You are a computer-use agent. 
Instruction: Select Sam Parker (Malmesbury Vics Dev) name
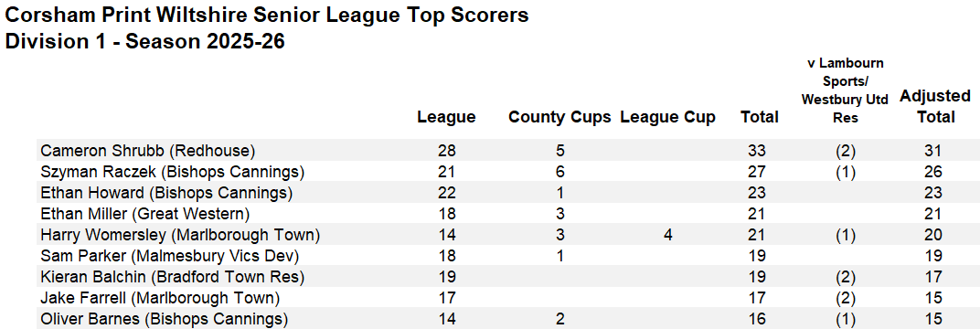point(169,256)
